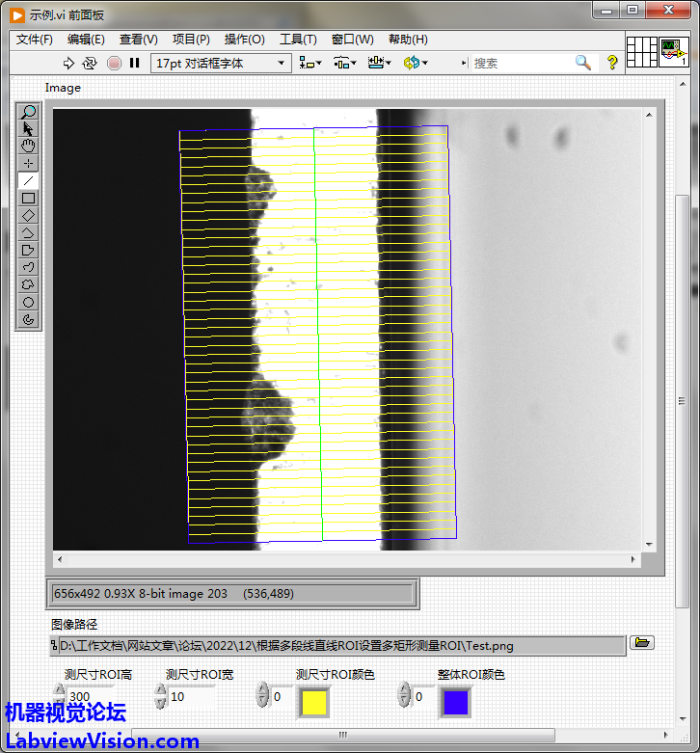The width and height of the screenshot is (700, 753).
Task: Open the 文件(F) menu
Action: pyautogui.click(x=35, y=40)
